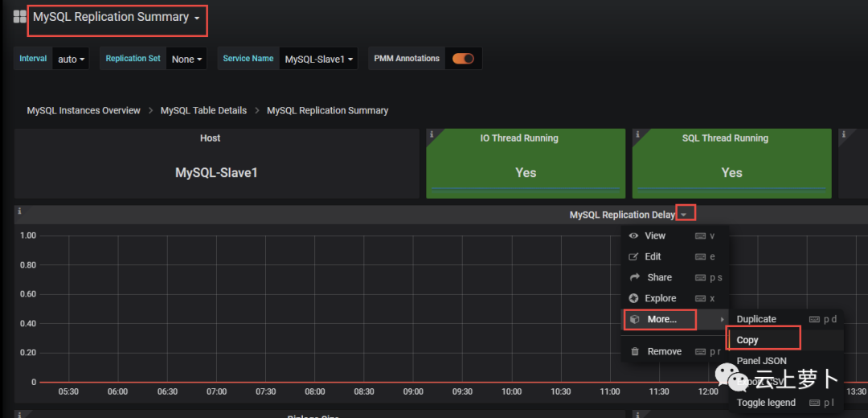Click the 07:00 time axis label
The height and width of the screenshot is (418, 868).
pos(216,391)
